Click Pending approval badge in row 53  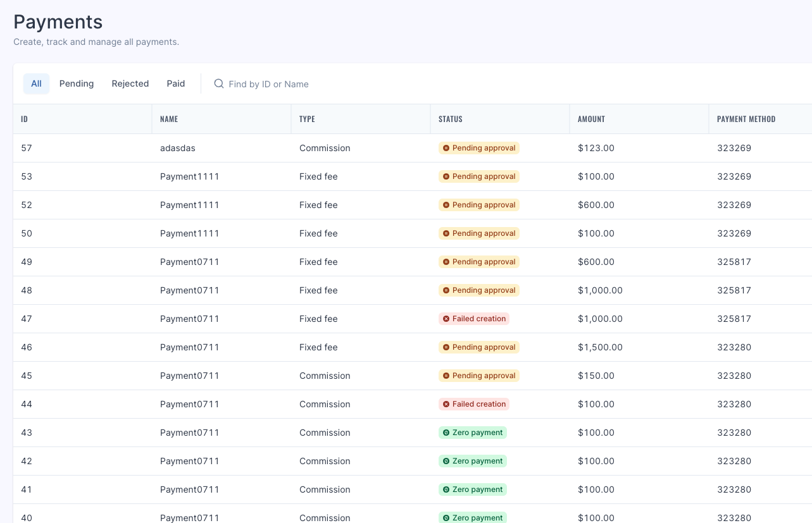(x=479, y=176)
